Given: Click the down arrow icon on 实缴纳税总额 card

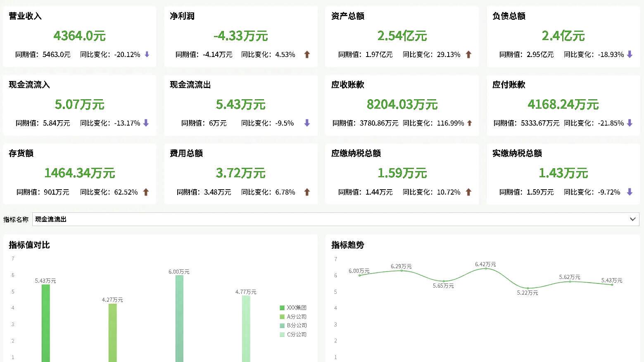Looking at the screenshot, I should [630, 192].
